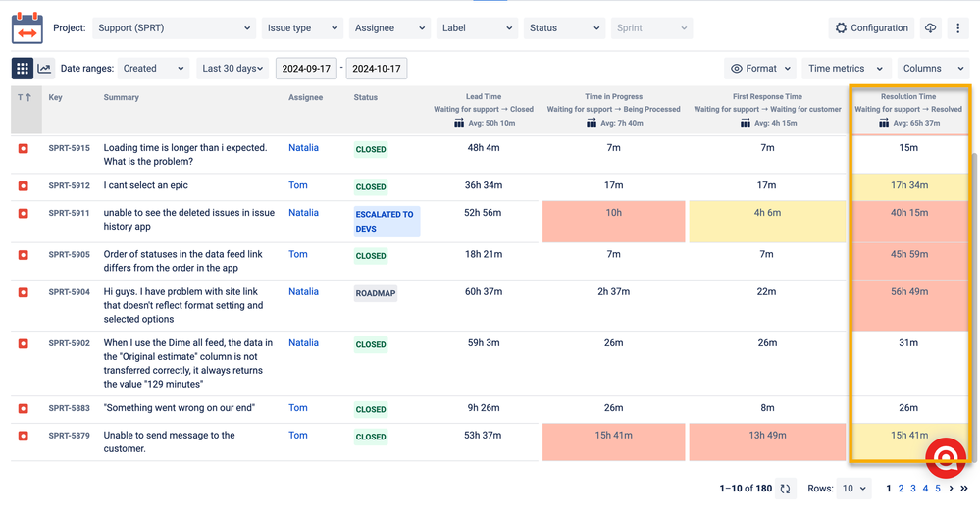Click the start date field 2024-09-17
The image size is (980, 517).
point(306,69)
